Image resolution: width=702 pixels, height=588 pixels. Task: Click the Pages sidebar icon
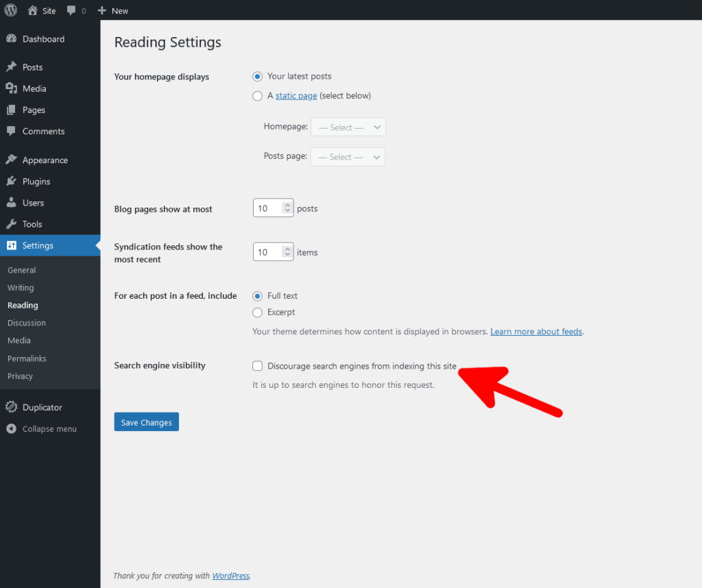click(12, 110)
